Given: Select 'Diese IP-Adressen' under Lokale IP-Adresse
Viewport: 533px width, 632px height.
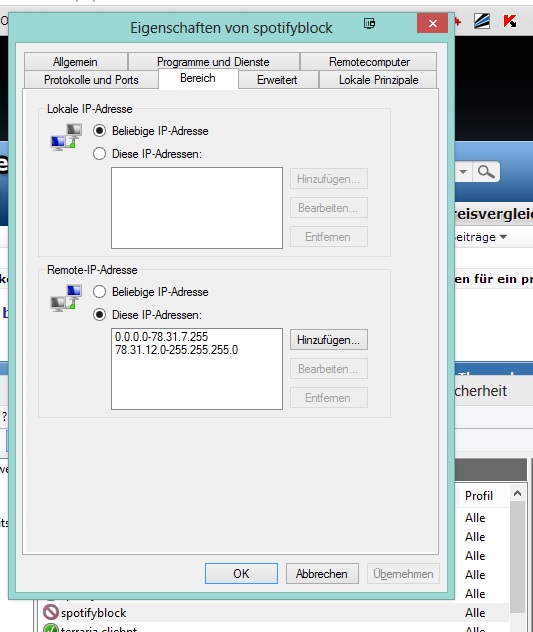Looking at the screenshot, I should [100, 154].
